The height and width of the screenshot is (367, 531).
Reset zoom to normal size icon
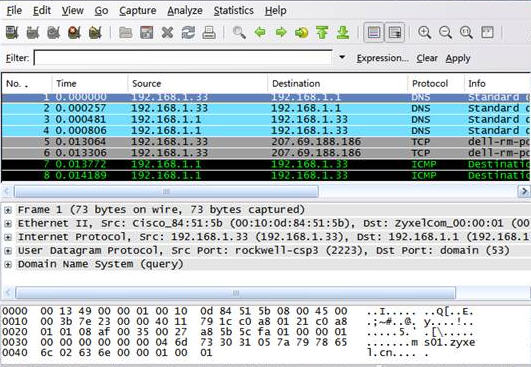pyautogui.click(x=466, y=33)
